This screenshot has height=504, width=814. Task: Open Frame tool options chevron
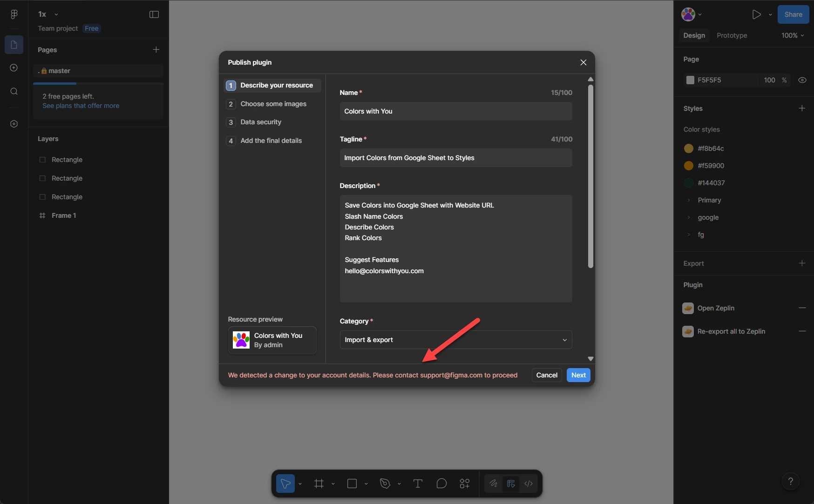tap(333, 484)
